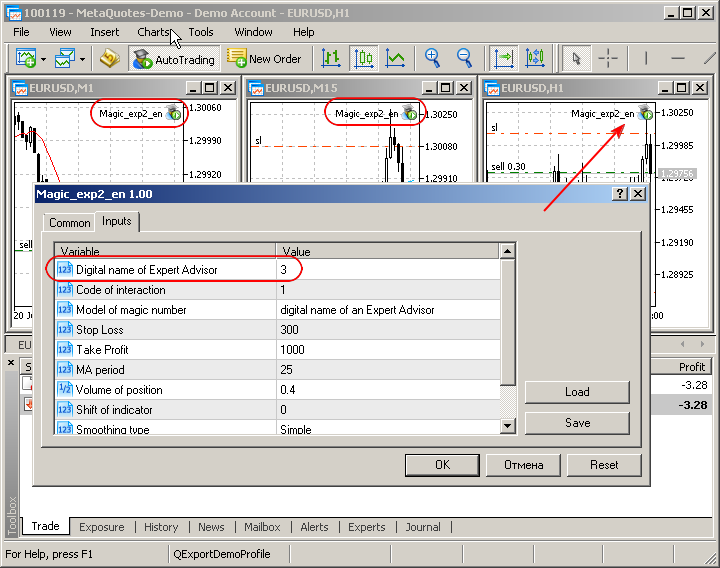Viewport: 720px width, 568px height.
Task: Click the New Order button
Action: point(264,59)
